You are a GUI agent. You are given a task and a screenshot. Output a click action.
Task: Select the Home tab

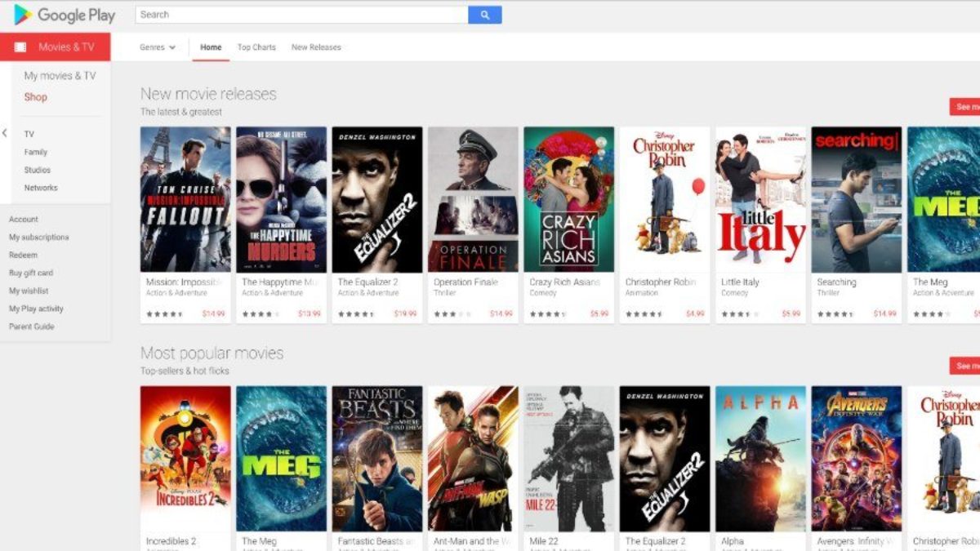[x=211, y=47]
